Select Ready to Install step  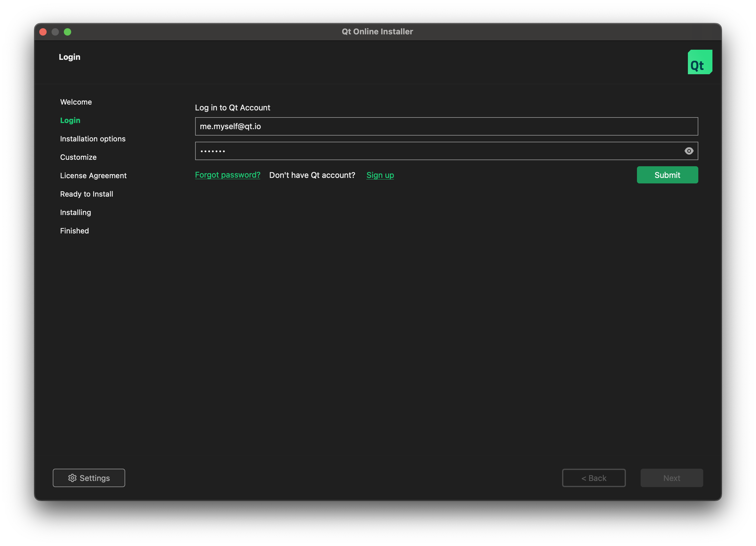point(87,194)
